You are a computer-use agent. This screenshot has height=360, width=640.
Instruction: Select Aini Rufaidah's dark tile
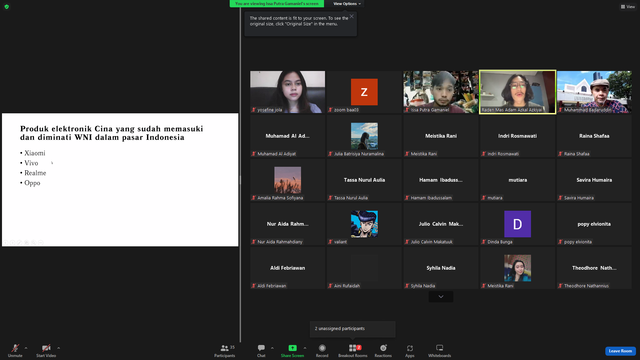pos(364,268)
